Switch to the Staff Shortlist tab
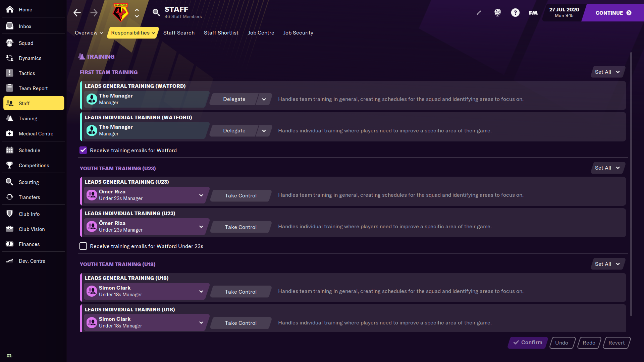This screenshot has width=644, height=362. click(221, 33)
